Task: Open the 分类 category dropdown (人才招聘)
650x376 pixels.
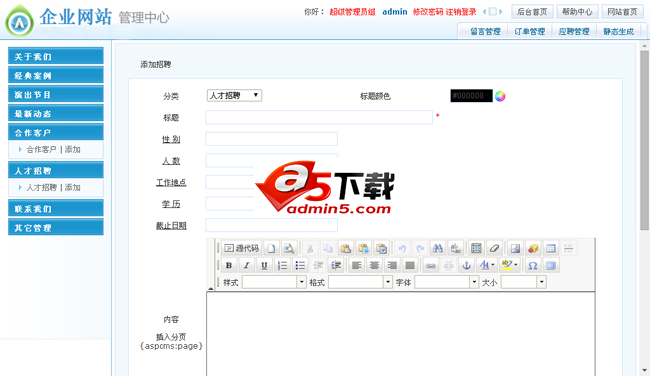Action: (x=234, y=96)
